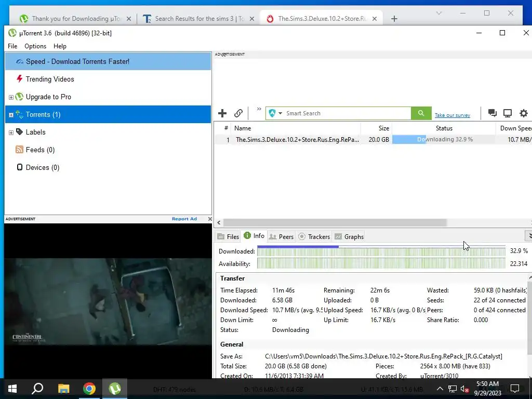Sort torrents by Size column header

[x=376, y=128]
